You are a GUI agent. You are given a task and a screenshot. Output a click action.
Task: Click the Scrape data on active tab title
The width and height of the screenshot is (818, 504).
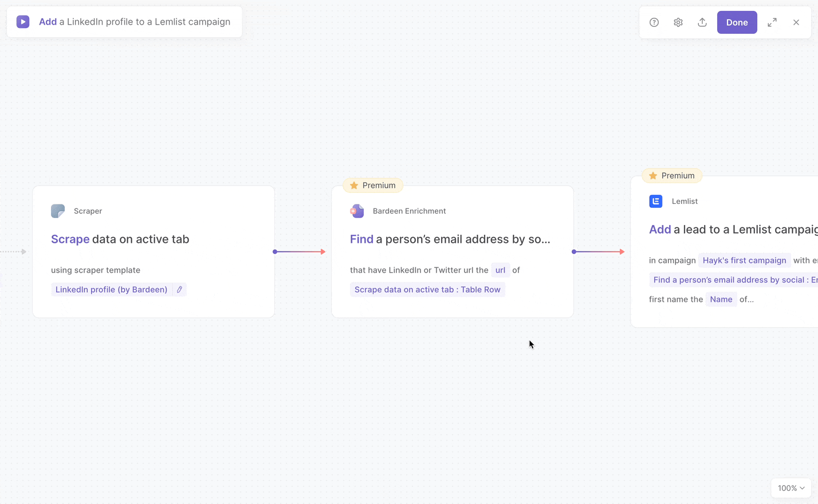(120, 239)
